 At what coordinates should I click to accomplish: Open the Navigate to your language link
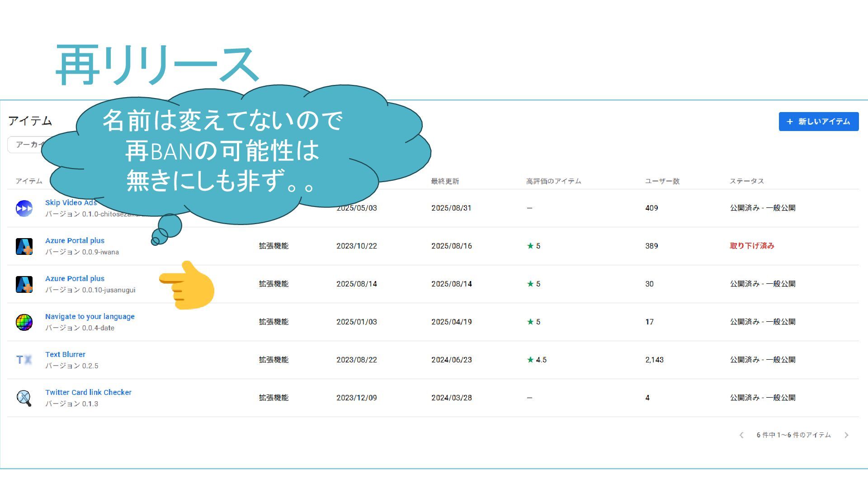[90, 317]
